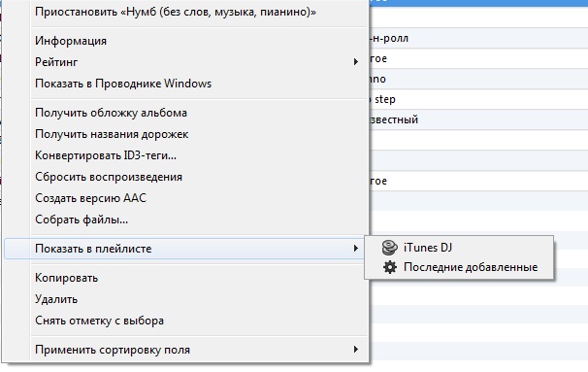
Task: Click the gear icon beside Последние добавленные
Action: (x=390, y=267)
